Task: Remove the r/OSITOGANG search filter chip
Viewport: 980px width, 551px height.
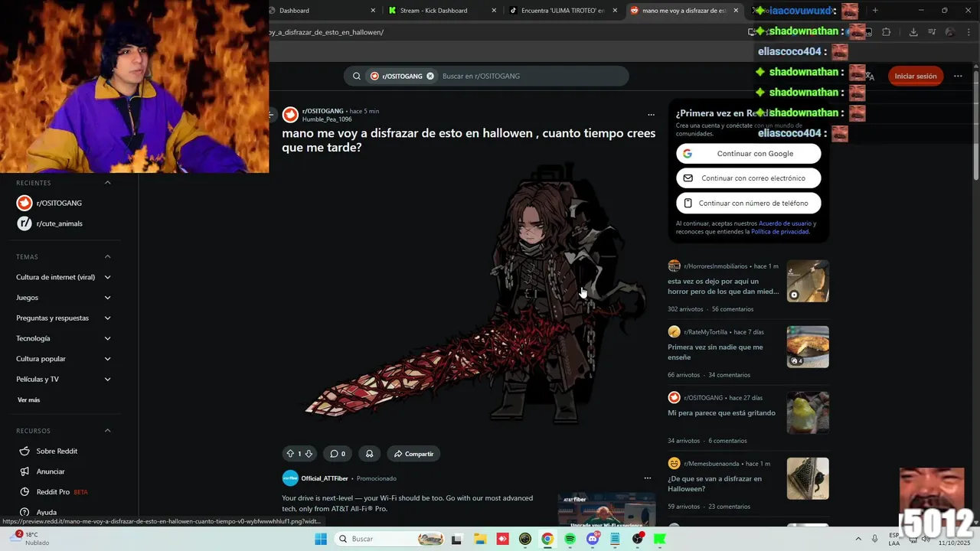Action: pos(430,76)
